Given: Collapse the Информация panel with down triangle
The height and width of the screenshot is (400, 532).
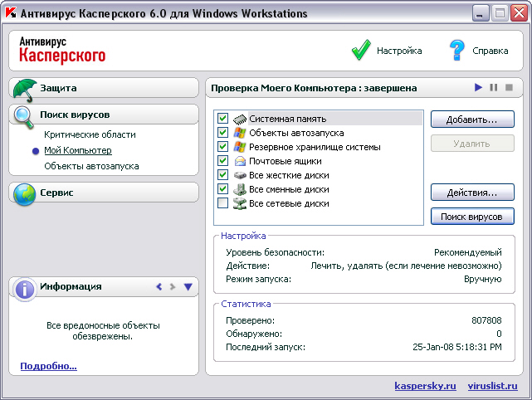Looking at the screenshot, I should [188, 286].
